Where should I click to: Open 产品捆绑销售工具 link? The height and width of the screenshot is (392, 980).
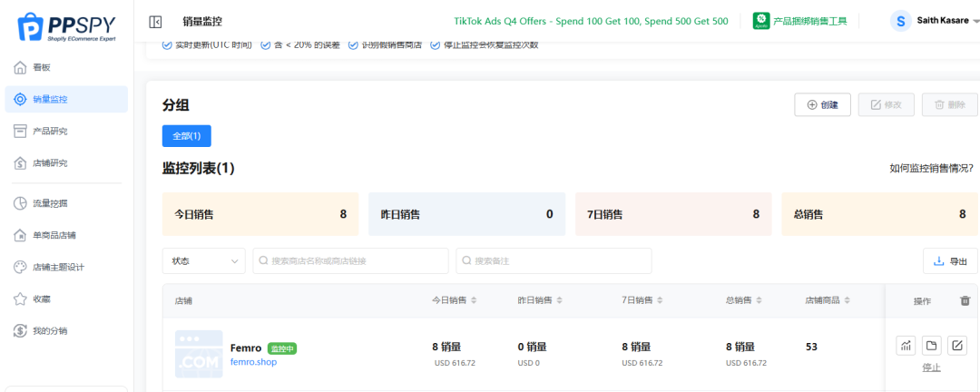[810, 21]
